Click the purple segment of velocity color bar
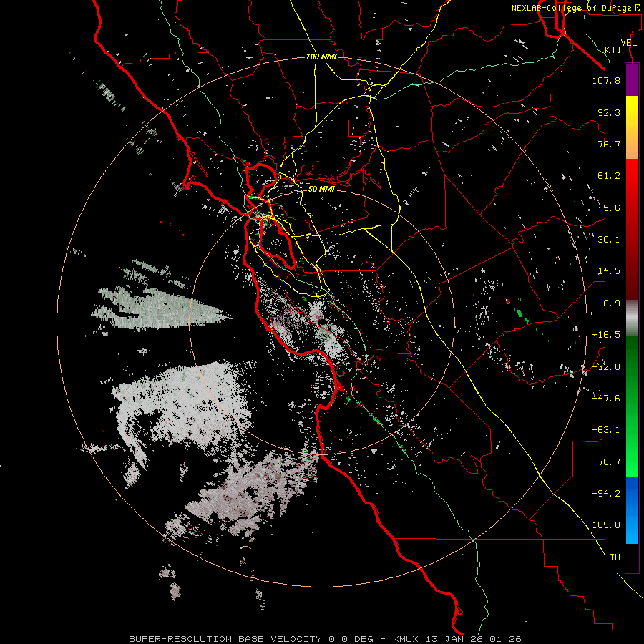The image size is (644, 644). click(632, 80)
